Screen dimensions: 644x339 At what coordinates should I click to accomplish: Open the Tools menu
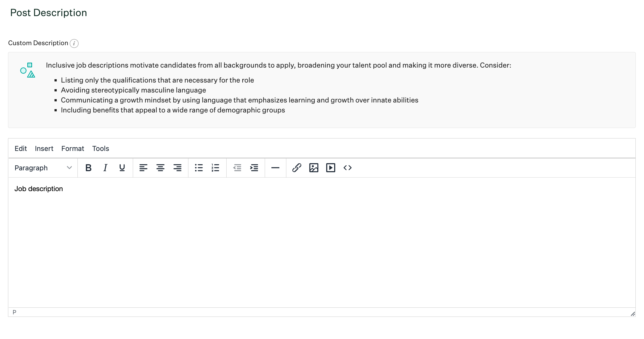click(101, 148)
